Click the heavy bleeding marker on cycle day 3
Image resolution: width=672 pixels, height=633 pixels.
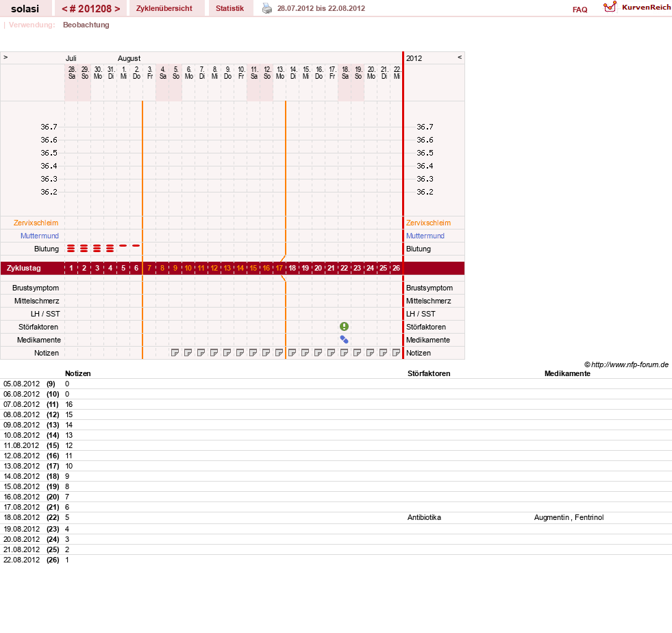pyautogui.click(x=97, y=248)
